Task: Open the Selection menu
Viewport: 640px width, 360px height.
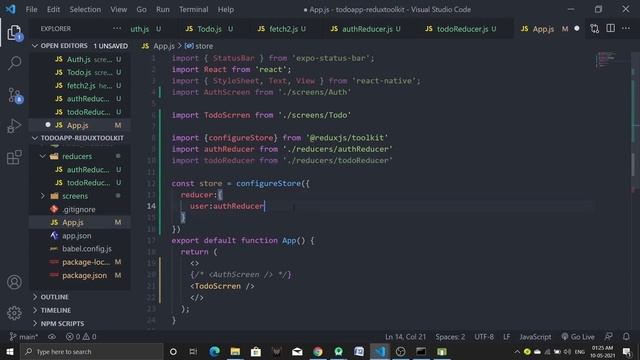Action: (85, 9)
